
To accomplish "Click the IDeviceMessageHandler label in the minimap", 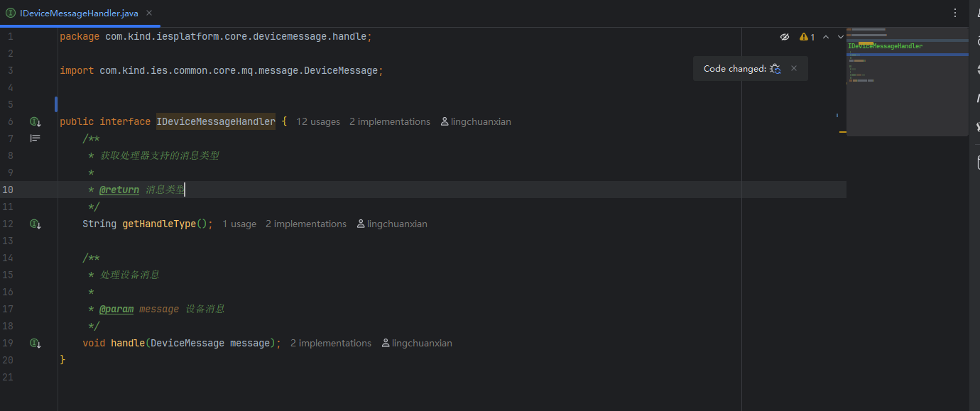I will tap(885, 46).
